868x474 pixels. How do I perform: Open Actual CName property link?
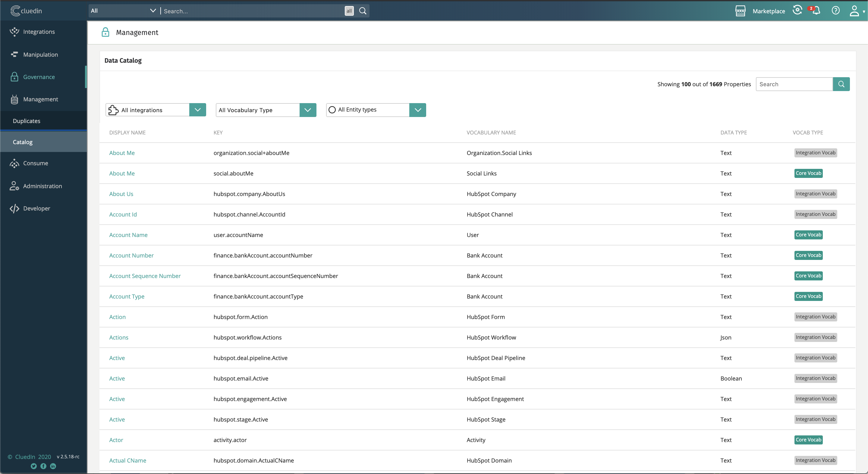127,460
